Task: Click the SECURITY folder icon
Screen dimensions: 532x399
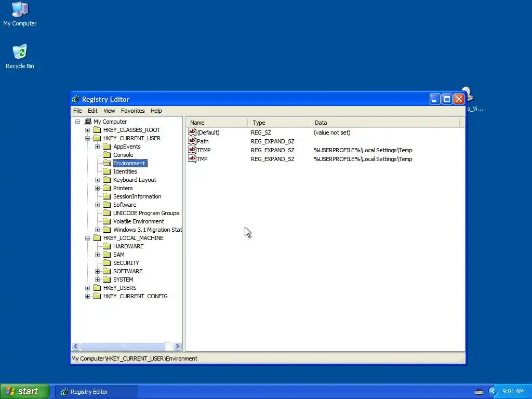Action: [x=107, y=262]
